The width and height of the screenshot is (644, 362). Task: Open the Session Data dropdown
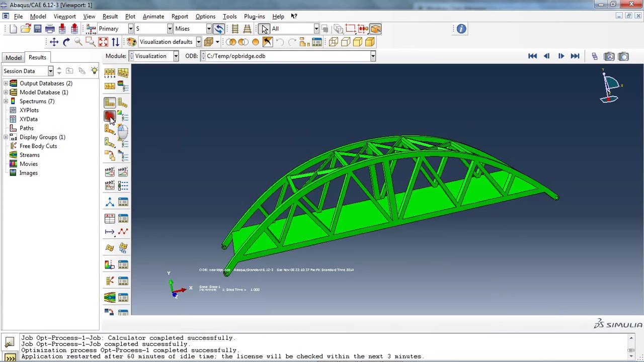click(x=50, y=71)
